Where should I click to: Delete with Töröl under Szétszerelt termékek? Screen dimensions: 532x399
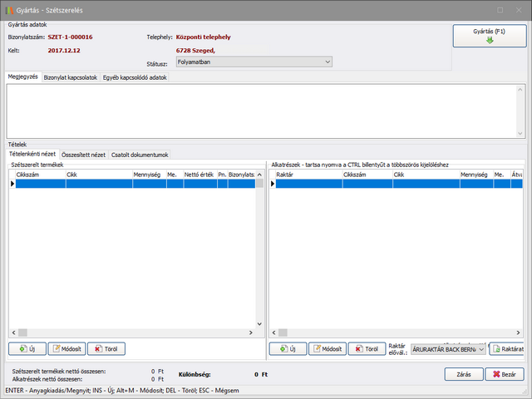tap(106, 349)
